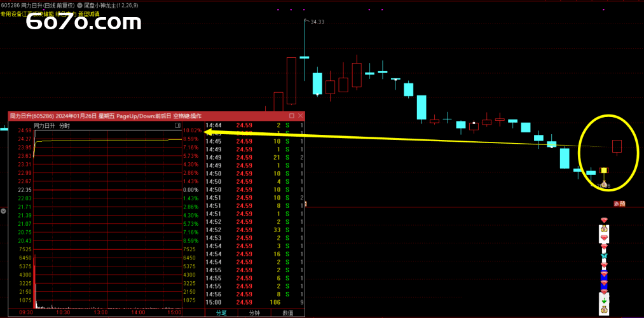
Task: Select the 14:55 tick row with volume 6
Action: pos(255,278)
